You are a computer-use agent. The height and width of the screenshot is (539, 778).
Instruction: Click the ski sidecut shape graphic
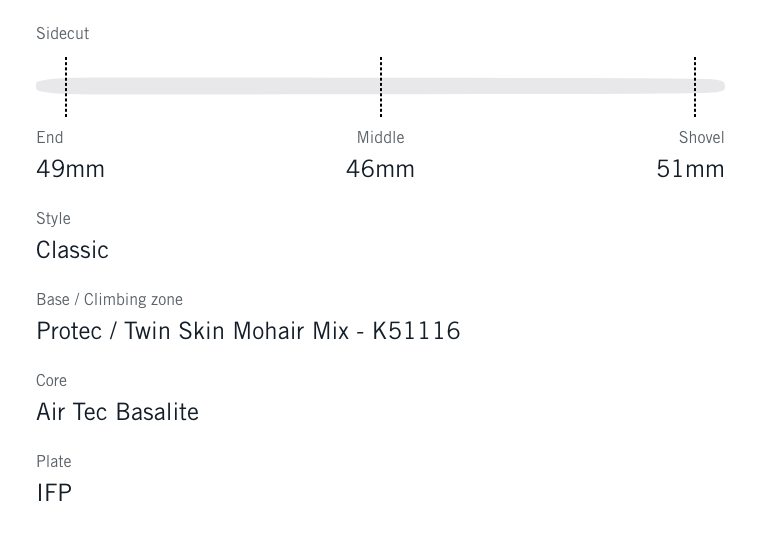coord(220,87)
